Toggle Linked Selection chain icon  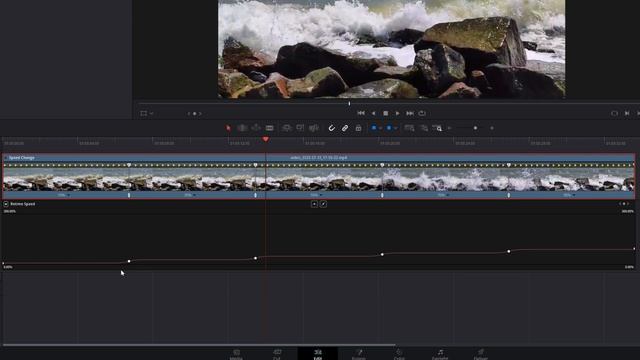[345, 128]
